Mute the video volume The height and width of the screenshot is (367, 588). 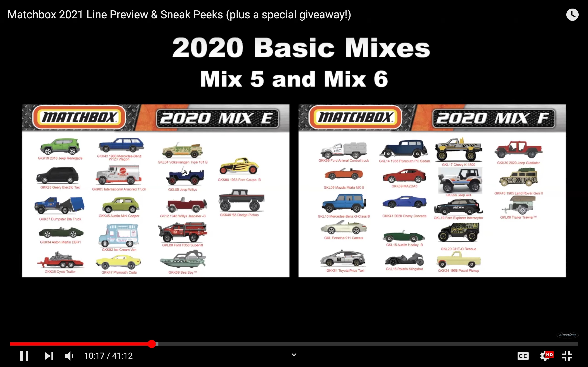click(69, 356)
